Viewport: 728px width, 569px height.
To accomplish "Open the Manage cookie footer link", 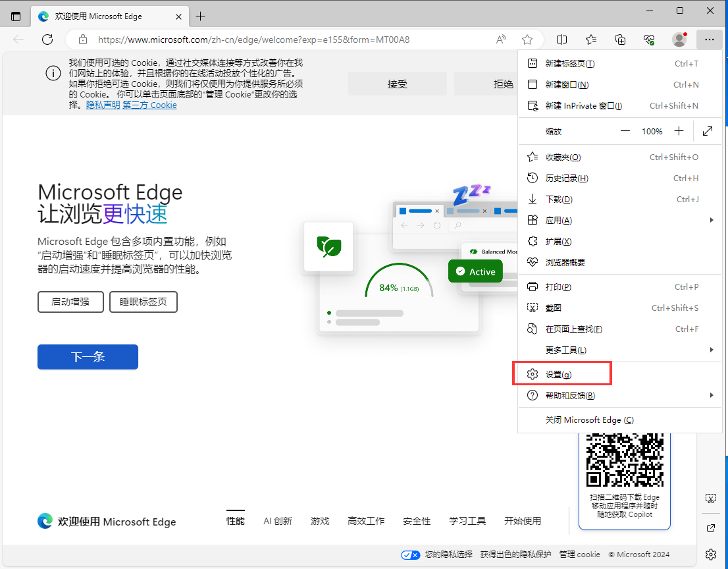I will 579,555.
